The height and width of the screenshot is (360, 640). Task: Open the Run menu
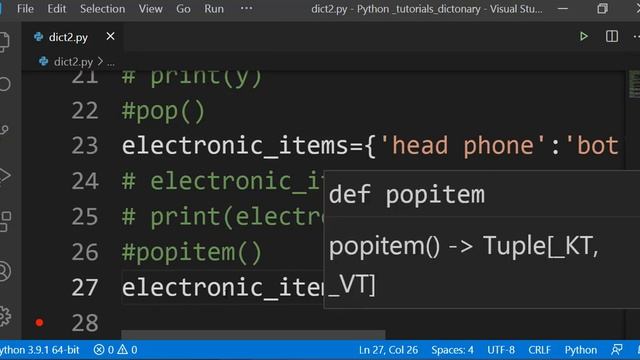[214, 9]
